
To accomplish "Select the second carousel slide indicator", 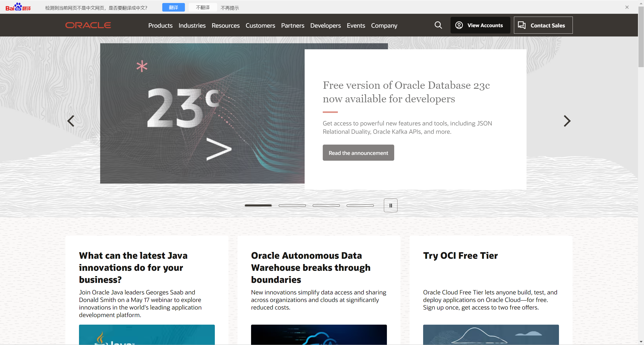I will [292, 205].
